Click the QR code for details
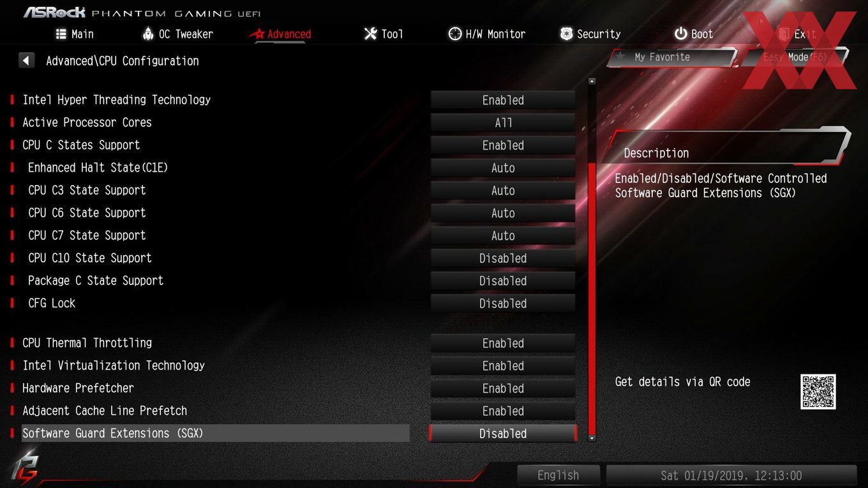868x488 pixels. [818, 392]
